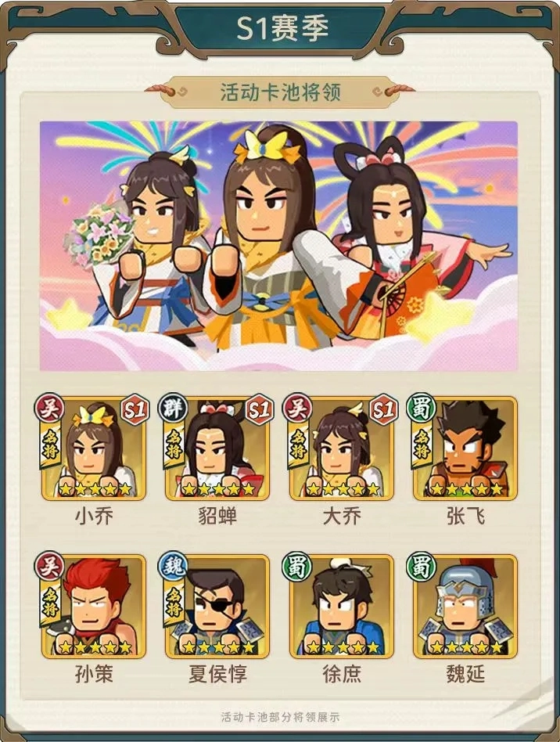Image resolution: width=560 pixels, height=742 pixels.
Task: Click the 活动卡池将领 section header
Action: pos(280,92)
